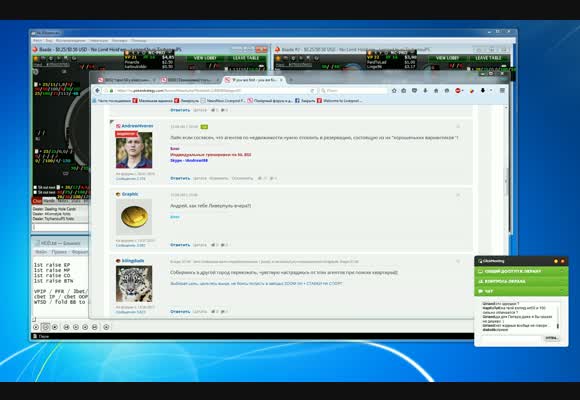Open the browser hamburger menu
This screenshot has width=580, height=400.
point(502,90)
